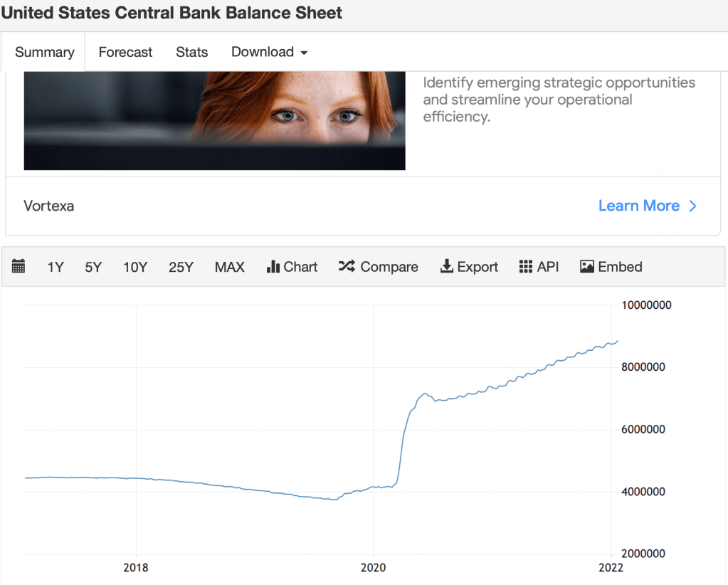This screenshot has width=728, height=585.
Task: Click the Embed image icon
Action: point(587,267)
